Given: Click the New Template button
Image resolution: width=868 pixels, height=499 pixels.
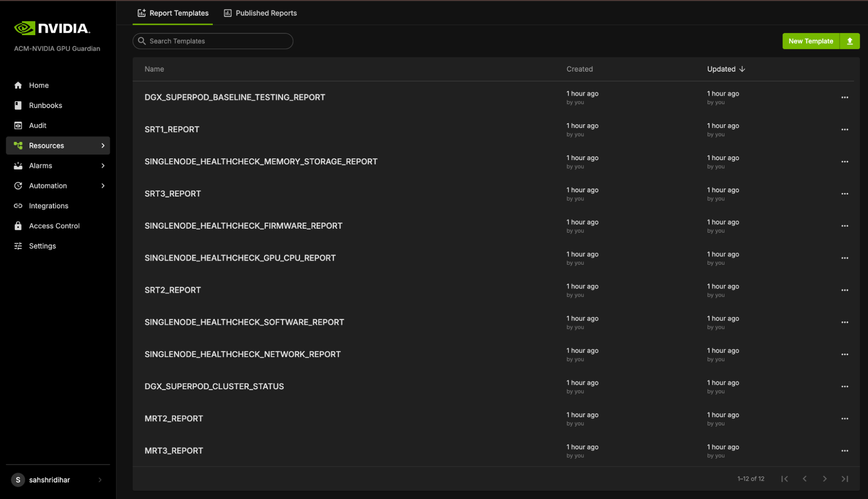Looking at the screenshot, I should tap(810, 41).
